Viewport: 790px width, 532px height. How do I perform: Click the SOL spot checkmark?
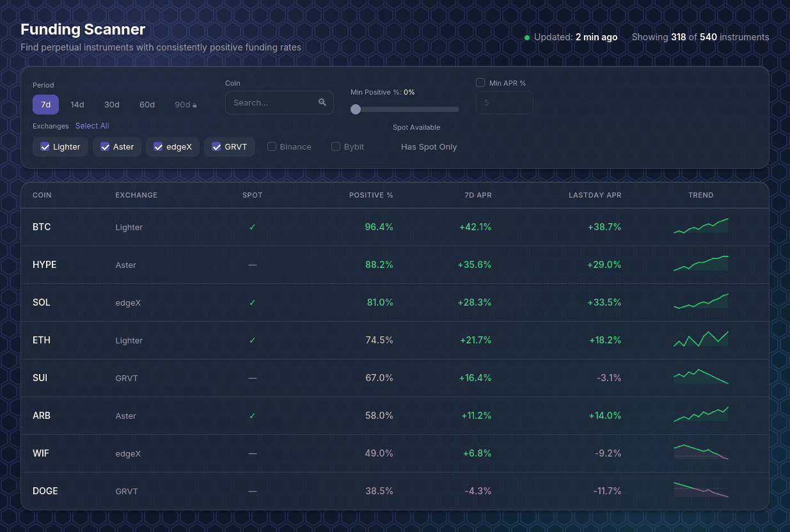coord(253,302)
